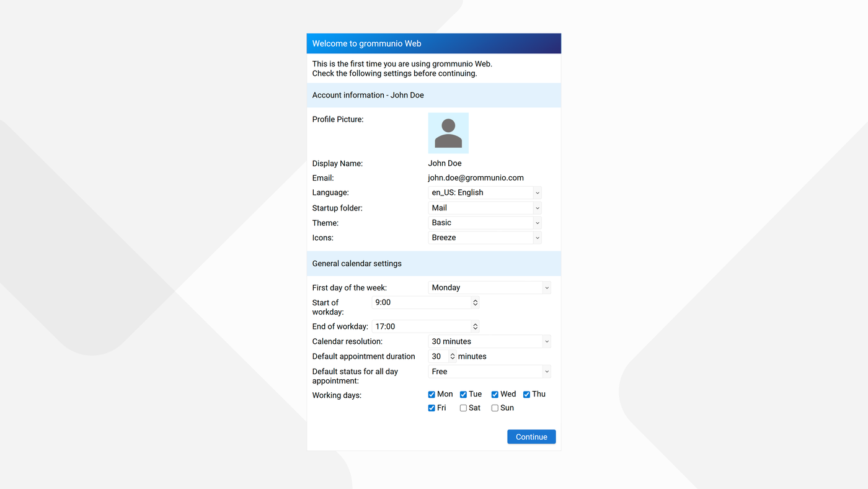
Task: Click the Start of workday spinner arrows
Action: (x=475, y=302)
